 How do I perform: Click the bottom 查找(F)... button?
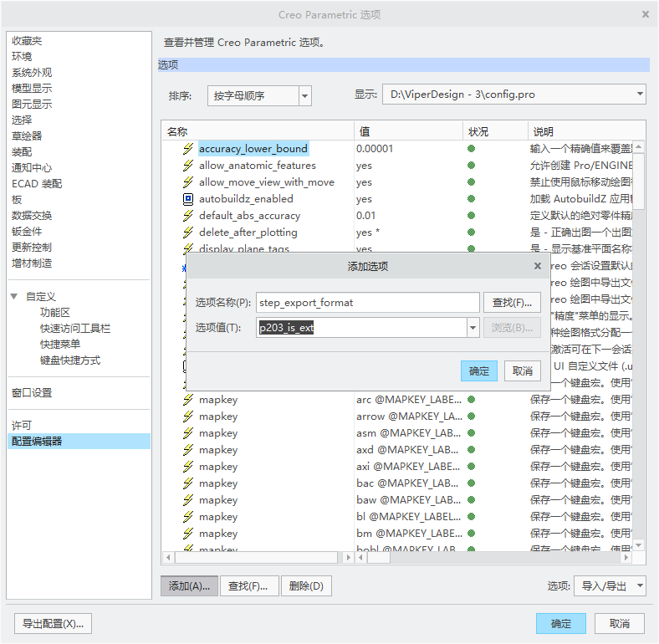(x=248, y=586)
